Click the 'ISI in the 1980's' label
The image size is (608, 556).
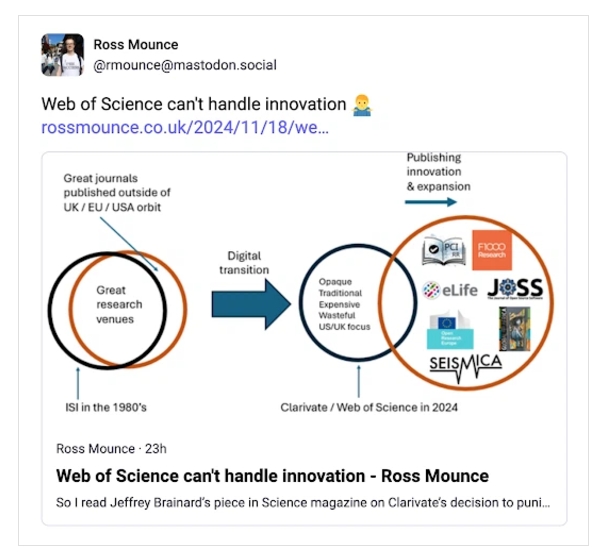point(106,408)
